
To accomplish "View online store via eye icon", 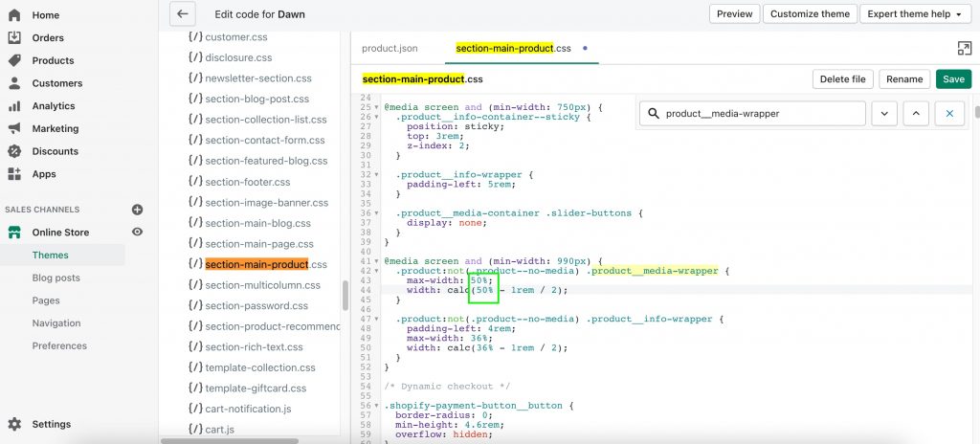I will [138, 232].
